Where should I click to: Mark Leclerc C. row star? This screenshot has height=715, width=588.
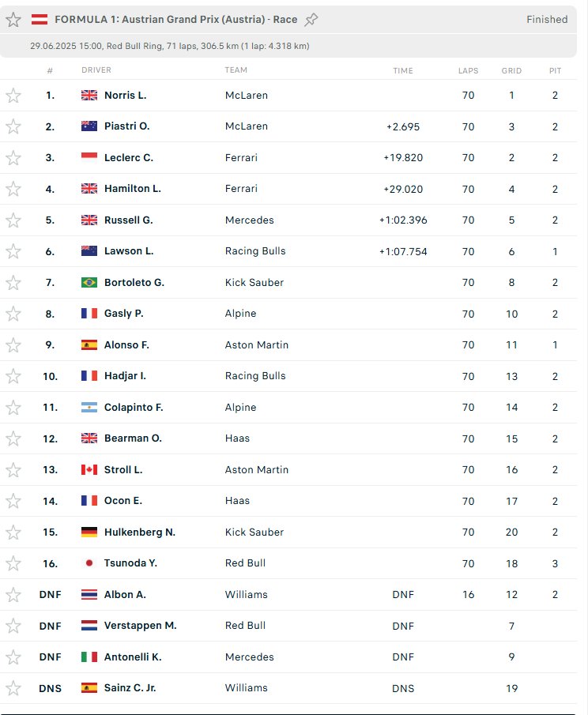click(13, 158)
